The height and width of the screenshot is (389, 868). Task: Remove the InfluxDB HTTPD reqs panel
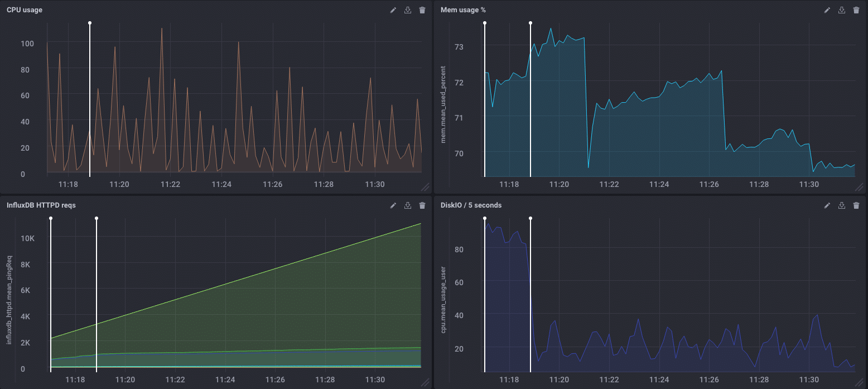tap(422, 205)
